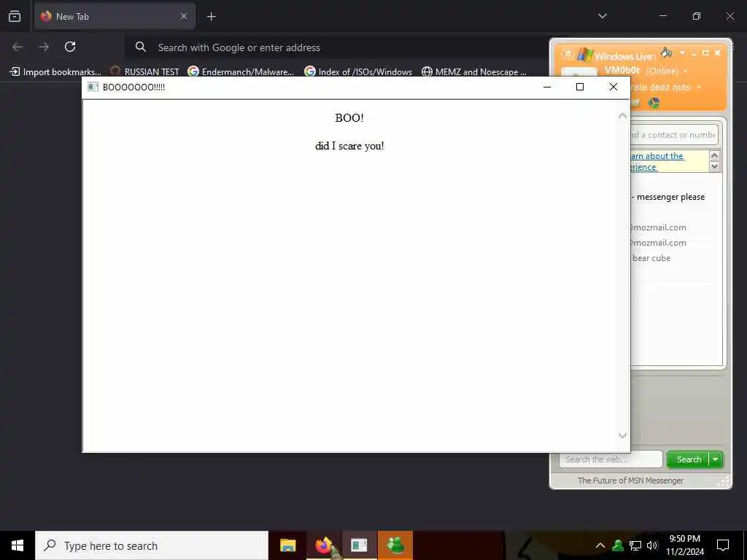The image size is (747, 560).
Task: Open Search button dropdown arrow in Messenger
Action: (x=716, y=459)
